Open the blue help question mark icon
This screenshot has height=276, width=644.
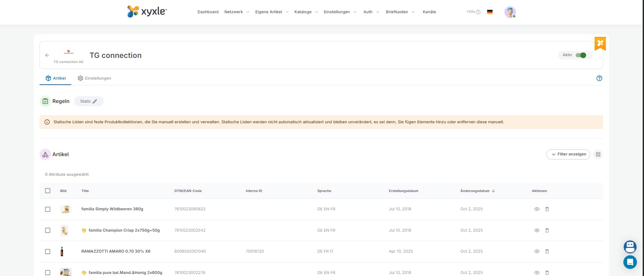599,78
